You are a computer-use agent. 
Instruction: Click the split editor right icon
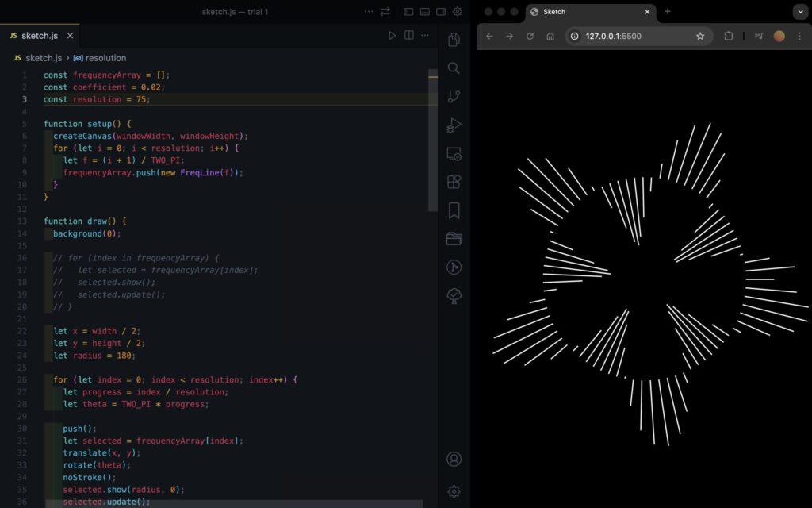coord(409,36)
